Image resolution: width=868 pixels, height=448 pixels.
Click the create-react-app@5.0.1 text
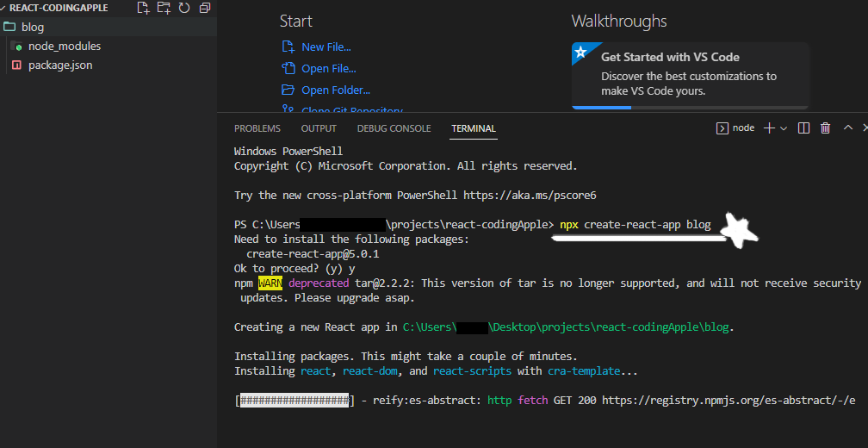(313, 254)
